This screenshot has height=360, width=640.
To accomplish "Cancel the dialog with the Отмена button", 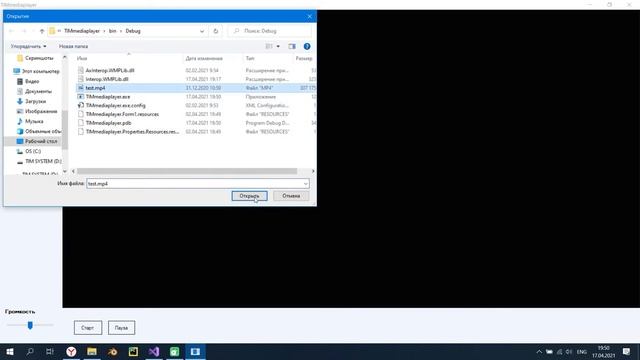I will pos(291,196).
